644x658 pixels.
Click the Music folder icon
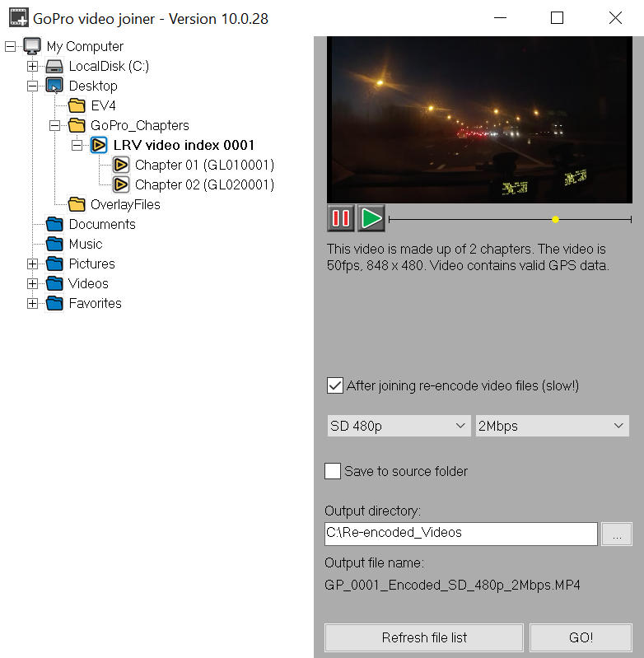tap(54, 244)
